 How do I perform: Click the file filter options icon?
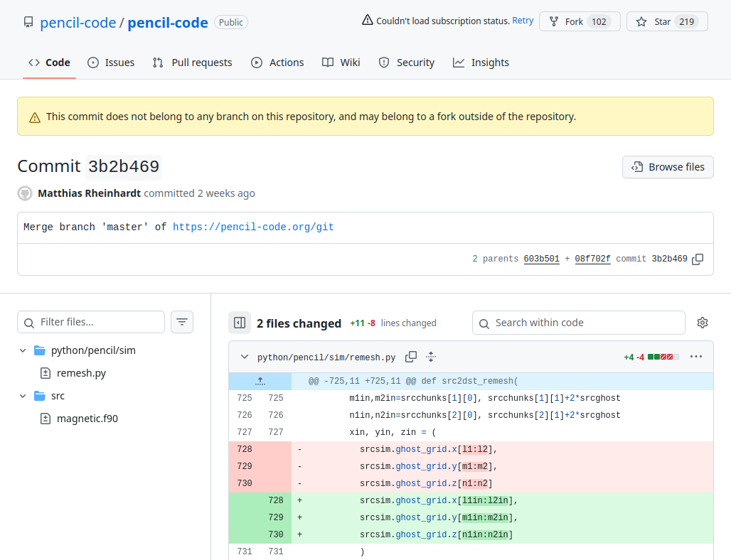click(182, 322)
